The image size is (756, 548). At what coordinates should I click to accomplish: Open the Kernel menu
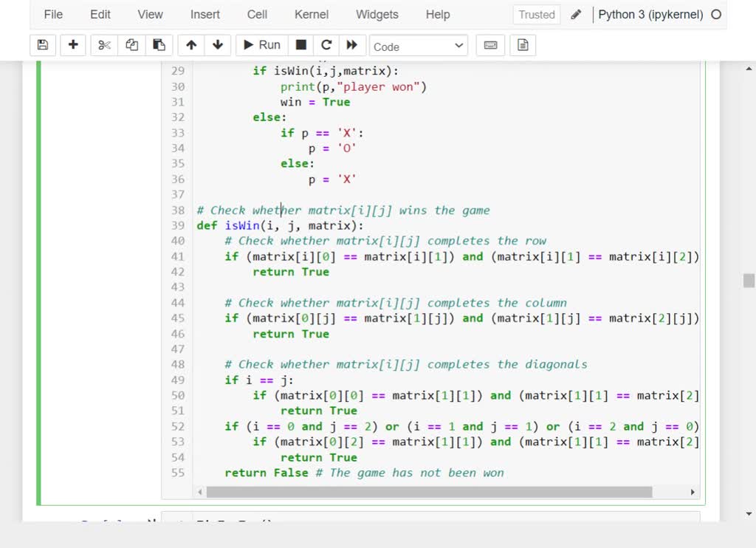312,15
